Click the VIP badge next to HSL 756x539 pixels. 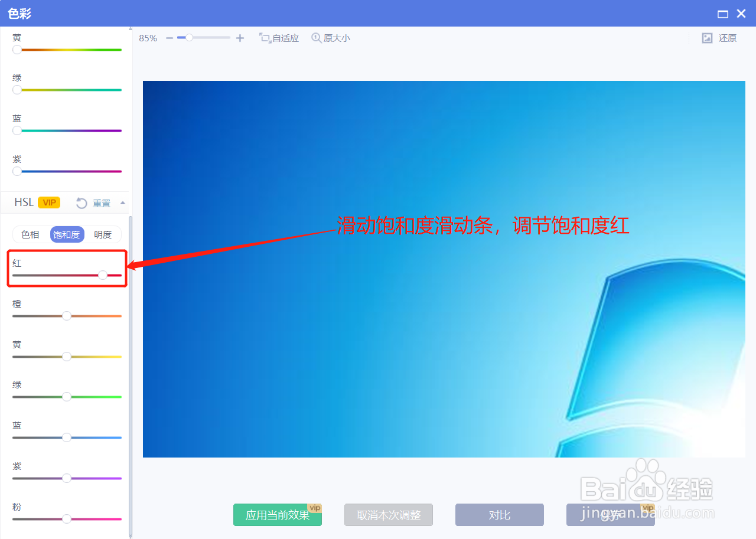(49, 202)
